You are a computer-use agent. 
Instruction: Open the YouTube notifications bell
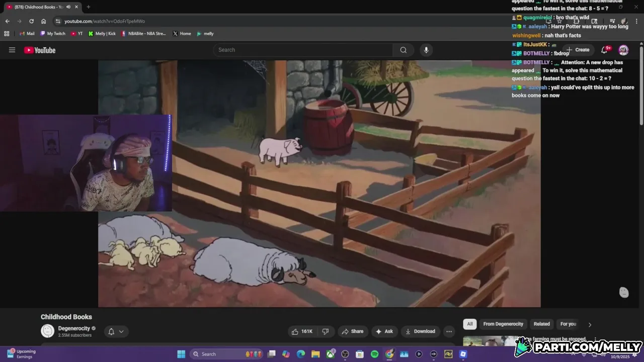tap(605, 50)
